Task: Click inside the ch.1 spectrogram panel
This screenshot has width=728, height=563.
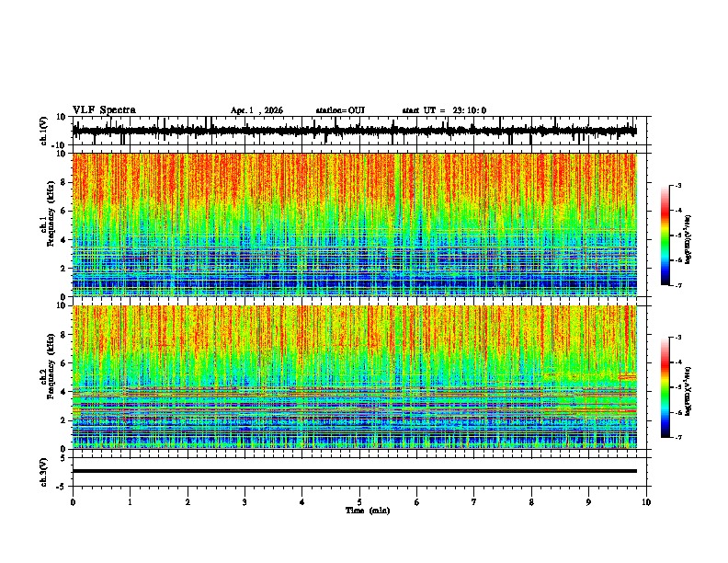Action: point(355,224)
